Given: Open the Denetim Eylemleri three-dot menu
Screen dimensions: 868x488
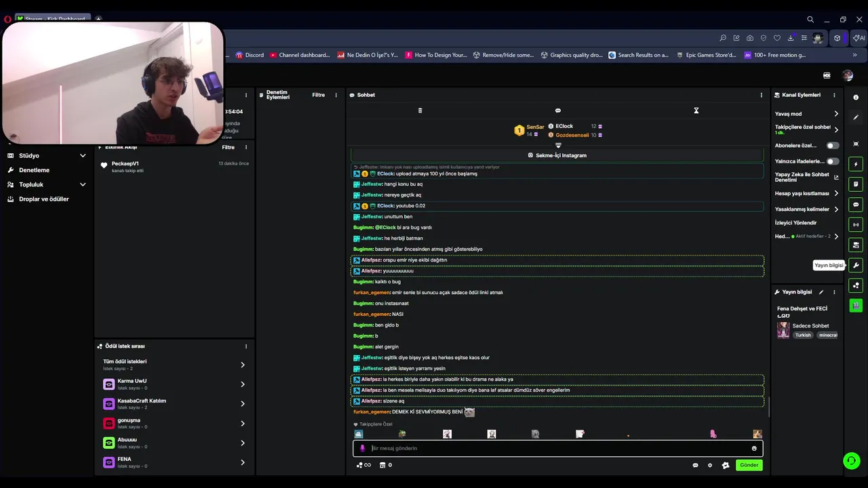Looking at the screenshot, I should (336, 95).
